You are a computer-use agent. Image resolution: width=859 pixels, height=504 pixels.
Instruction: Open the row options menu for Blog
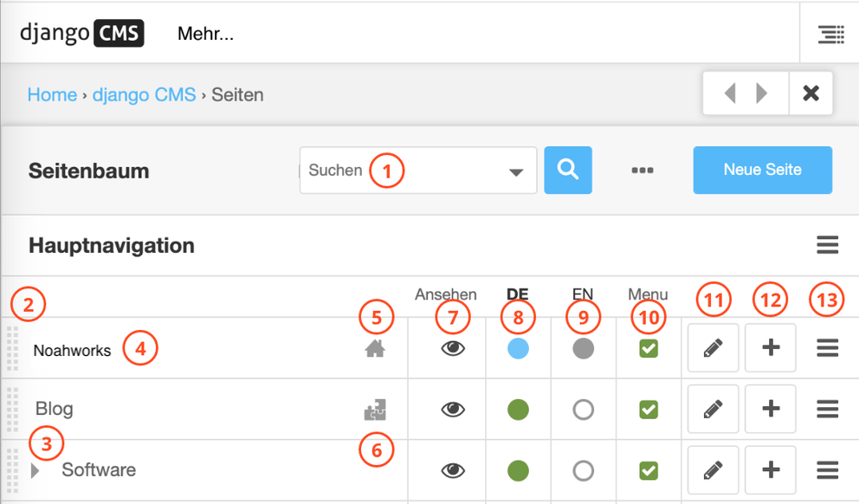point(827,409)
